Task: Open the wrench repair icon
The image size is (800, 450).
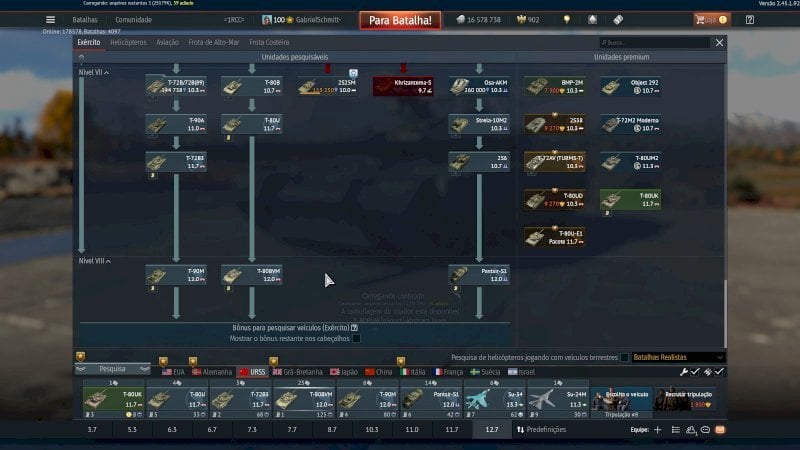Action: (684, 372)
